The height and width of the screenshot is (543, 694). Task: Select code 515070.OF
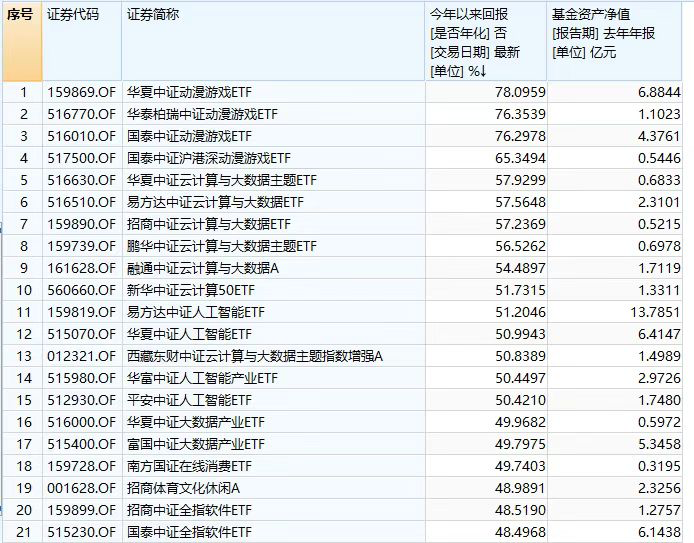pos(81,334)
